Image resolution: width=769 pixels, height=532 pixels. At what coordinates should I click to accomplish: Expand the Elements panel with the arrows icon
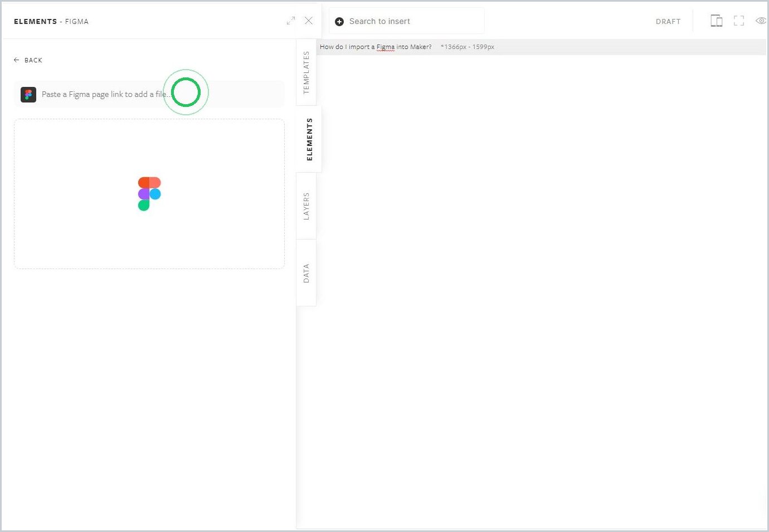pos(291,21)
